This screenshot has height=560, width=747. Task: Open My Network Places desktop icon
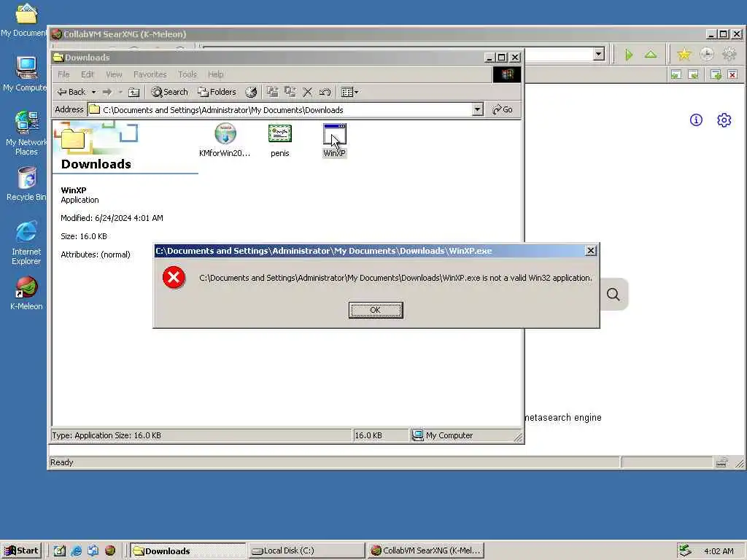pos(26,133)
